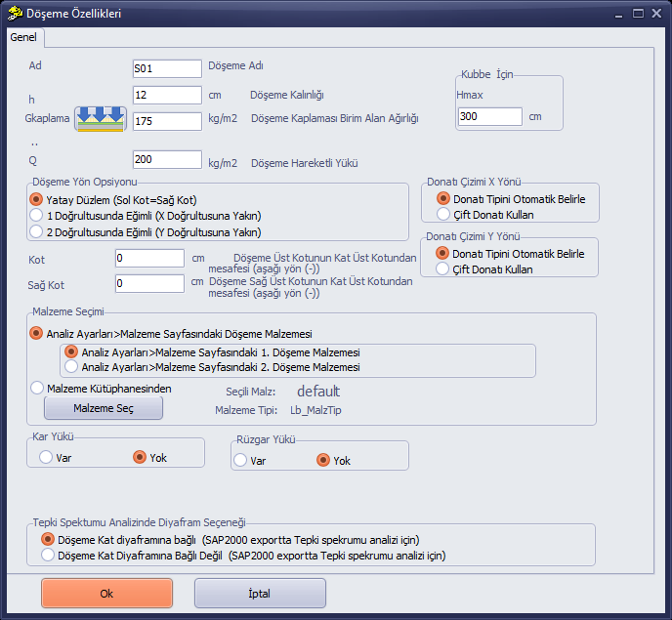Click the Döşeme Hareketli Yükü label
Image resolution: width=672 pixels, height=620 pixels.
tap(305, 163)
